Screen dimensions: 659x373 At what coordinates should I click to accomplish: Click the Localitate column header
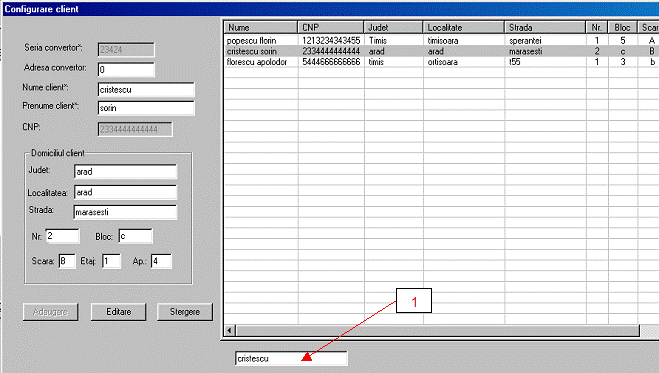pos(464,27)
